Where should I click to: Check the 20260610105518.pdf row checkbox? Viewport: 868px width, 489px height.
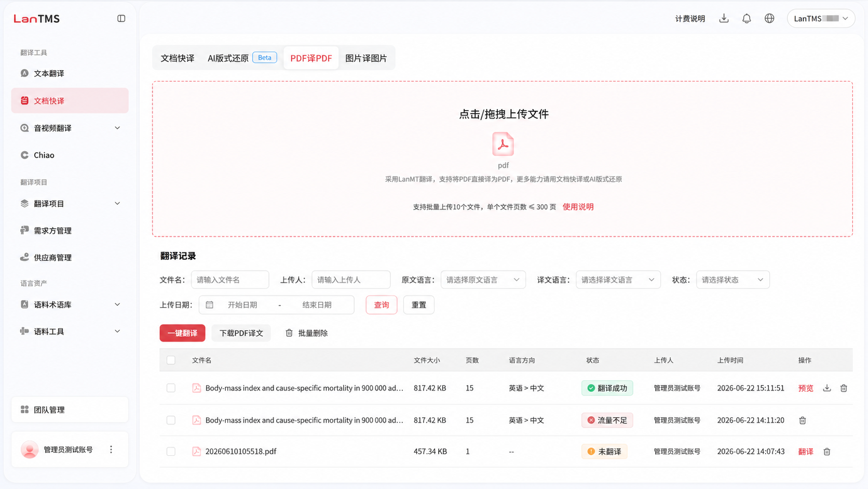(x=171, y=452)
